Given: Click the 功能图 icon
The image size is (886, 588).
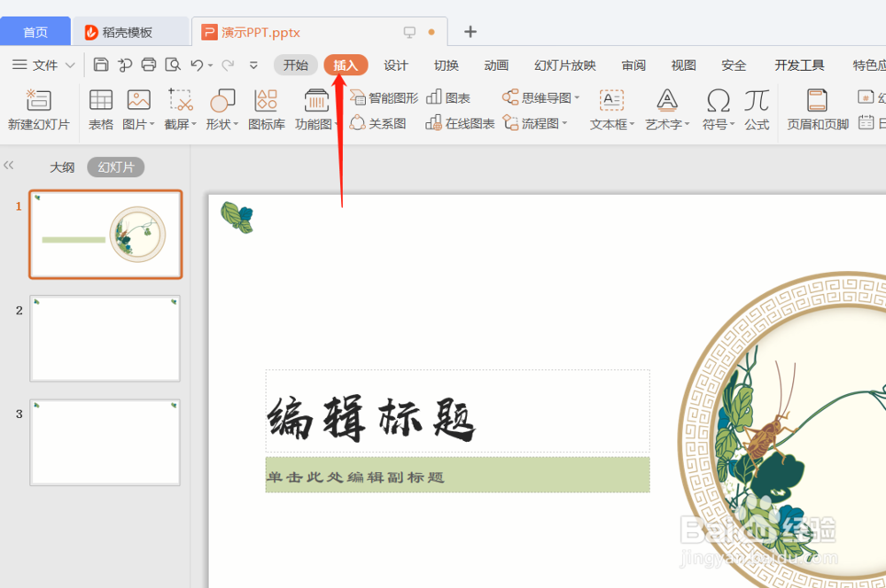Looking at the screenshot, I should pyautogui.click(x=316, y=100).
